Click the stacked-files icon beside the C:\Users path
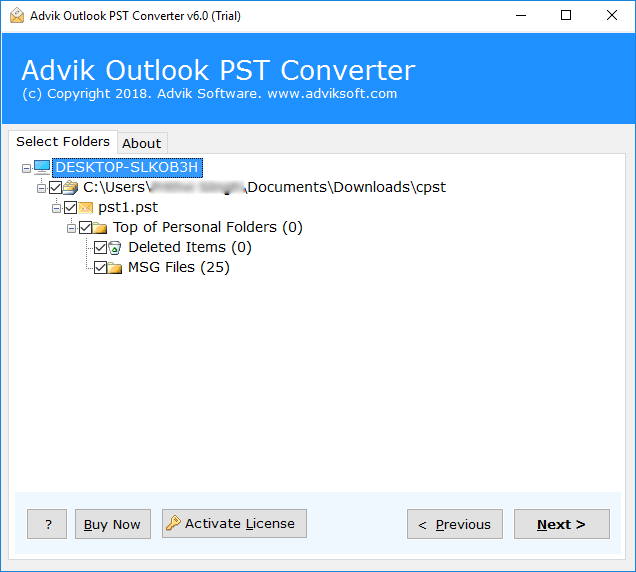 coord(71,187)
